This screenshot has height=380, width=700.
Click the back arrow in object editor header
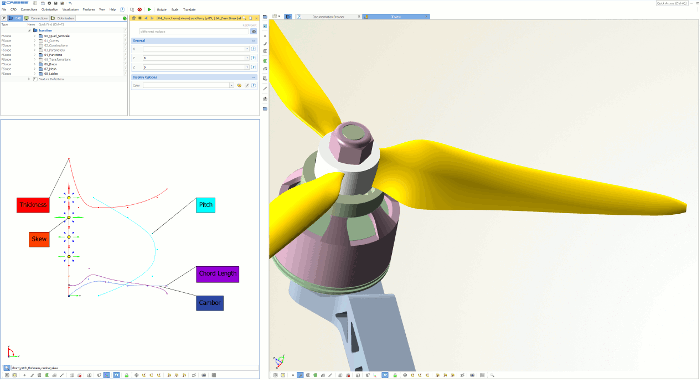[x=146, y=18]
